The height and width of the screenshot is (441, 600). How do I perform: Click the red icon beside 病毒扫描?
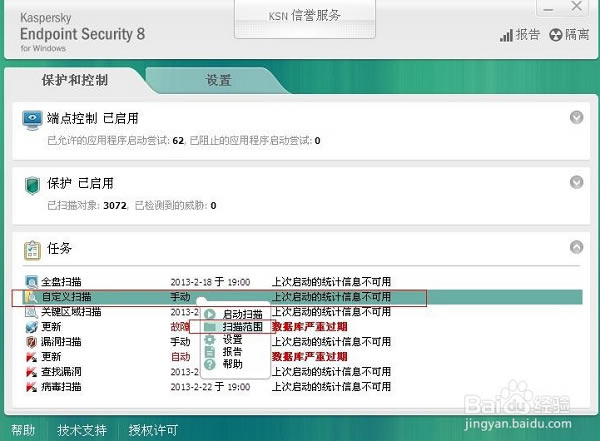[x=31, y=387]
